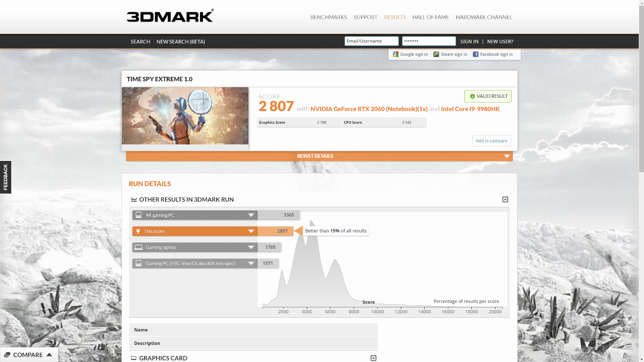Viewport: 644px width, 362px height.
Task: Click the 4K gaming PC monitor icon
Action: tap(138, 215)
